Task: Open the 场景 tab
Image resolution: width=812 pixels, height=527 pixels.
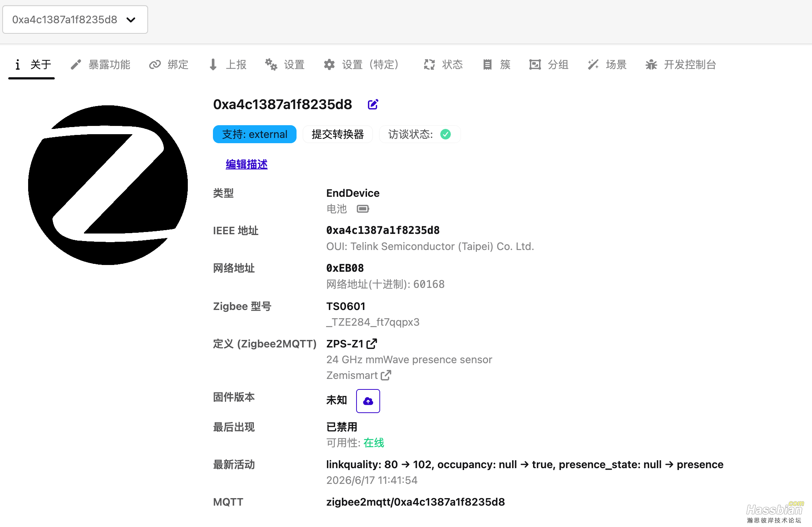Action: 607,65
